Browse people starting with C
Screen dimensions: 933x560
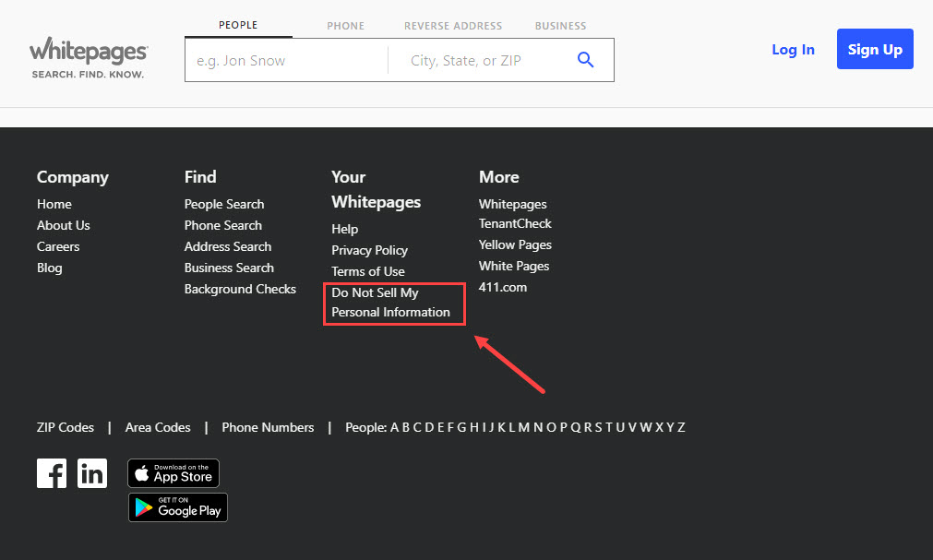pos(417,427)
